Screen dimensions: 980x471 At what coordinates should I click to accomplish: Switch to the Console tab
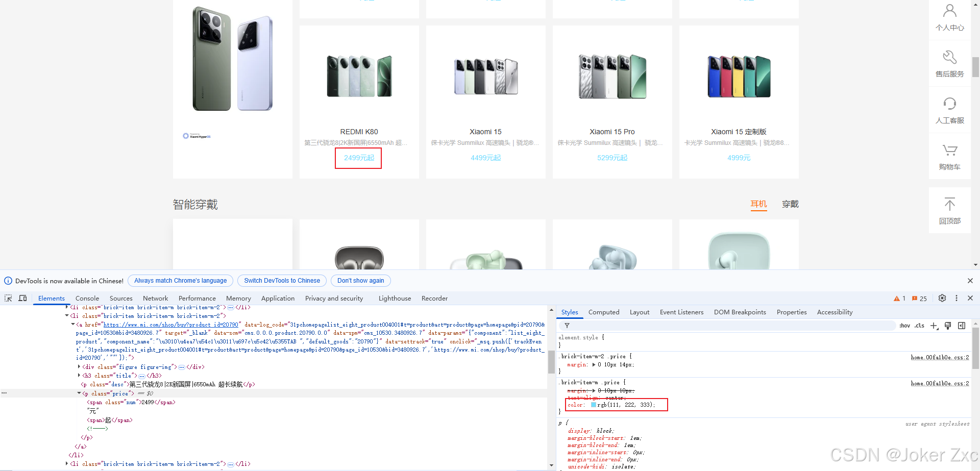coord(87,299)
